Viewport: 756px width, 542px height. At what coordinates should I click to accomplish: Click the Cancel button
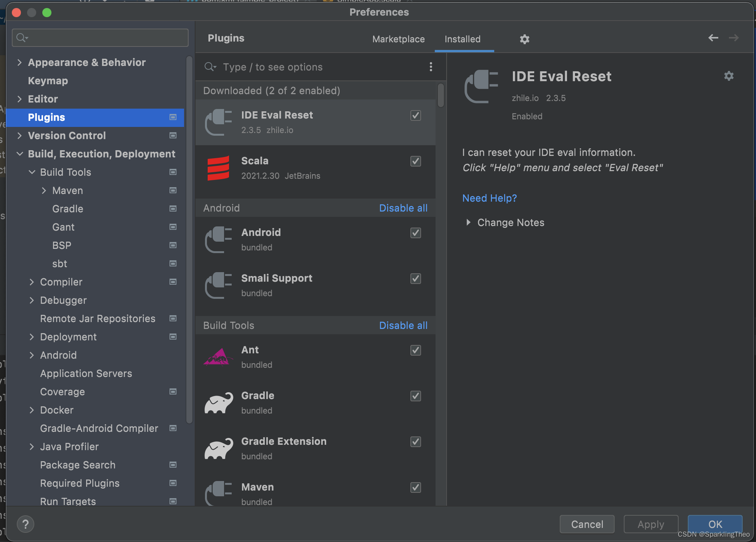pos(587,524)
